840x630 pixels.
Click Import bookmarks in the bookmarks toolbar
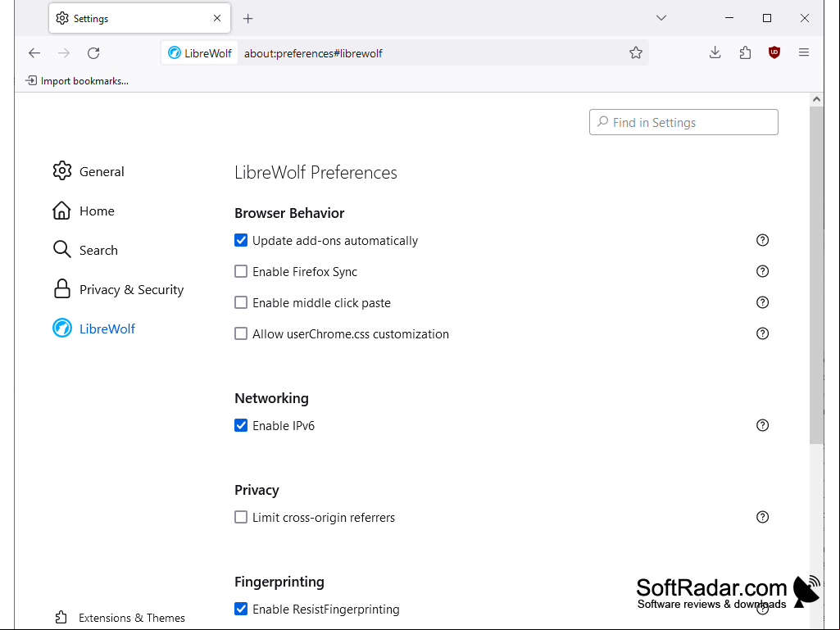77,81
